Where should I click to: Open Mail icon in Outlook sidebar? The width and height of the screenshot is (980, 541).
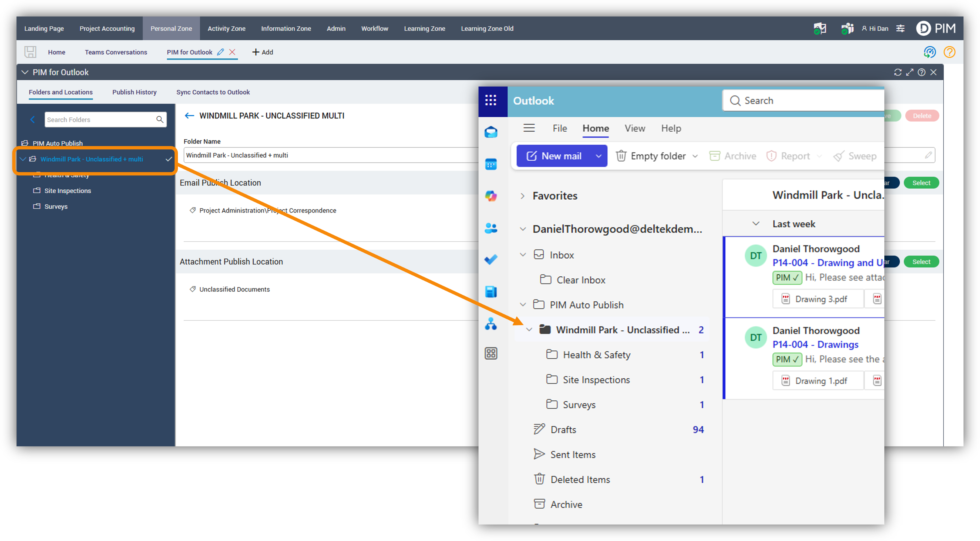[491, 132]
